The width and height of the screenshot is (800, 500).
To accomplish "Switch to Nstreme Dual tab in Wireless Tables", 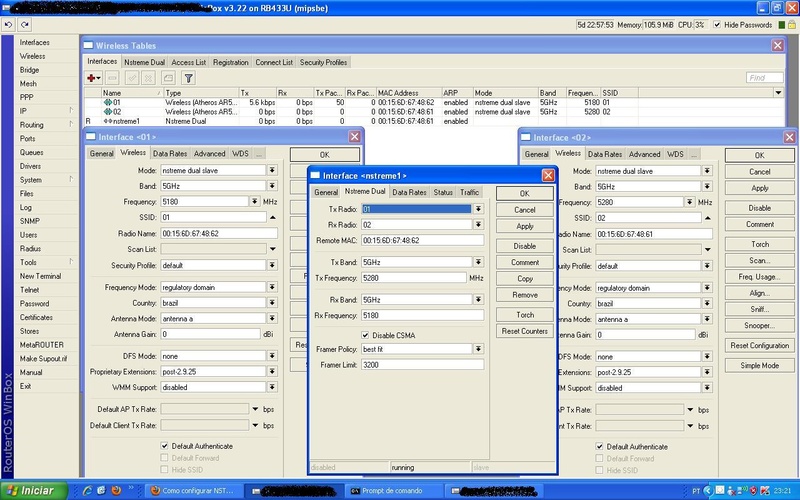I will pyautogui.click(x=144, y=62).
